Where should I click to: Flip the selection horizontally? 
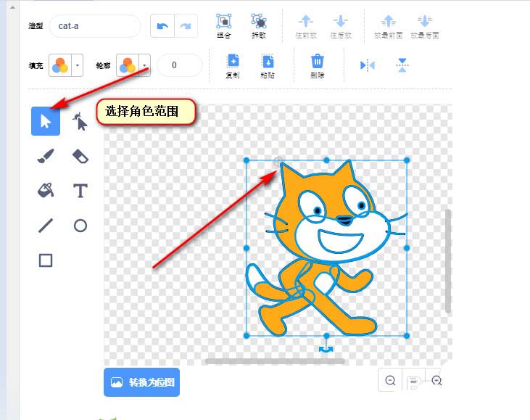[x=368, y=65]
